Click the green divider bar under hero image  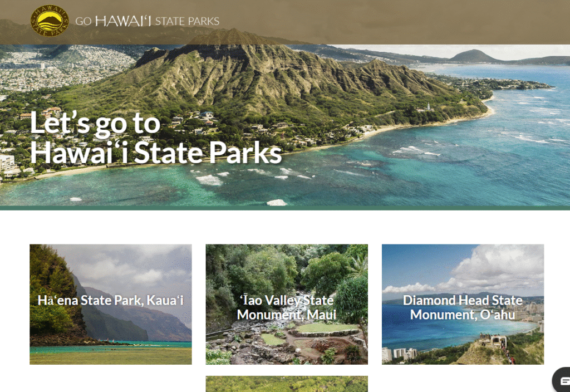285,208
